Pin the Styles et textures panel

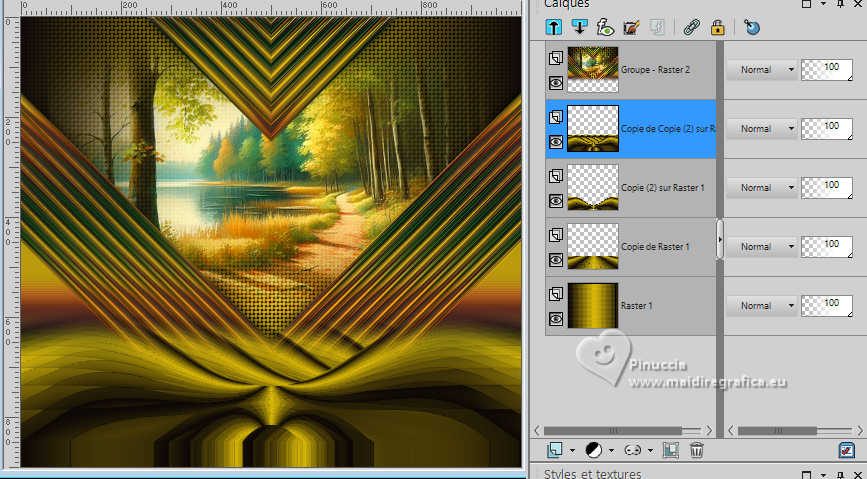[x=840, y=475]
